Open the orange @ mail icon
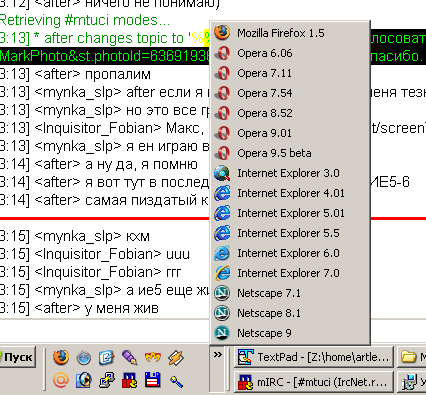Screen dimensions: 426x395 coord(61,380)
